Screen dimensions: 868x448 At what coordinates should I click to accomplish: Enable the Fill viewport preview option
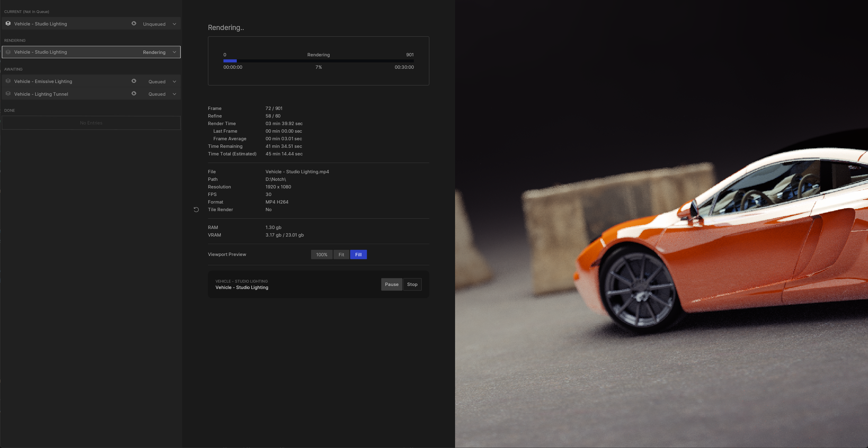pyautogui.click(x=358, y=254)
